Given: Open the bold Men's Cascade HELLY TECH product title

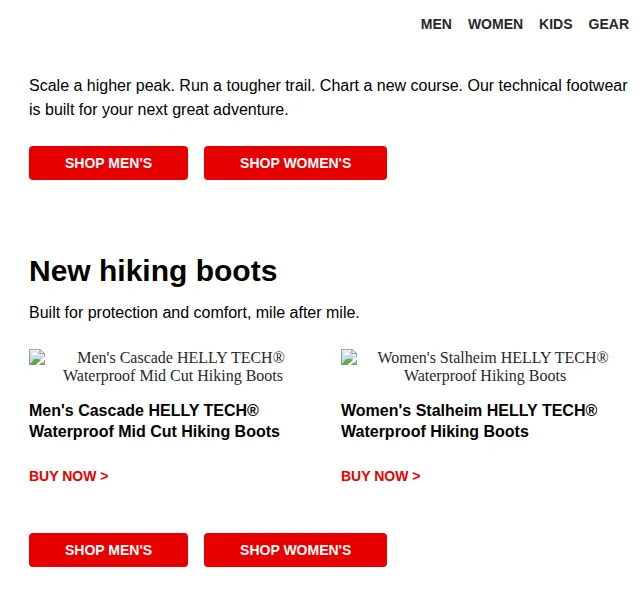Looking at the screenshot, I should 154,421.
